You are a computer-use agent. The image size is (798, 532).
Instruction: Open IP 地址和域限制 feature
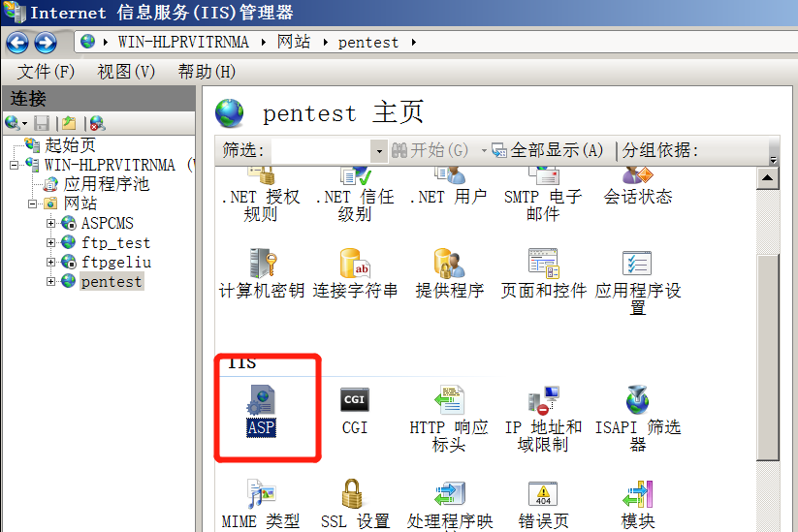[543, 419]
